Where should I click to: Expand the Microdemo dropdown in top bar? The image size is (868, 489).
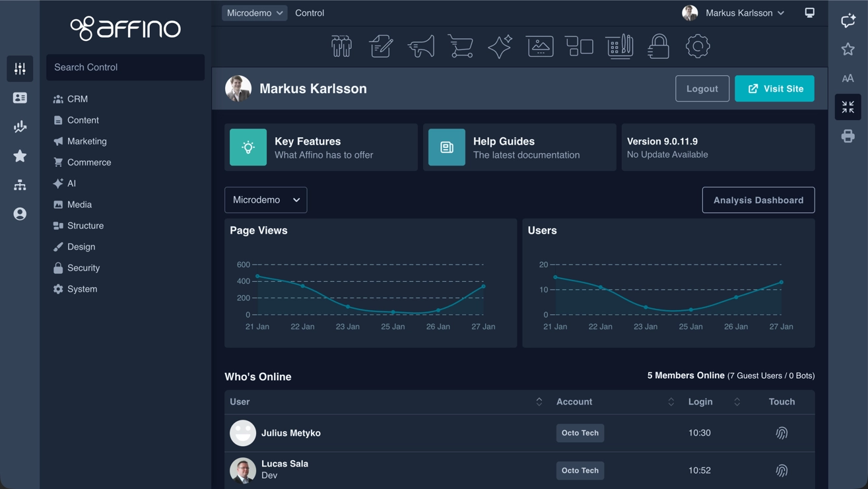(x=254, y=13)
